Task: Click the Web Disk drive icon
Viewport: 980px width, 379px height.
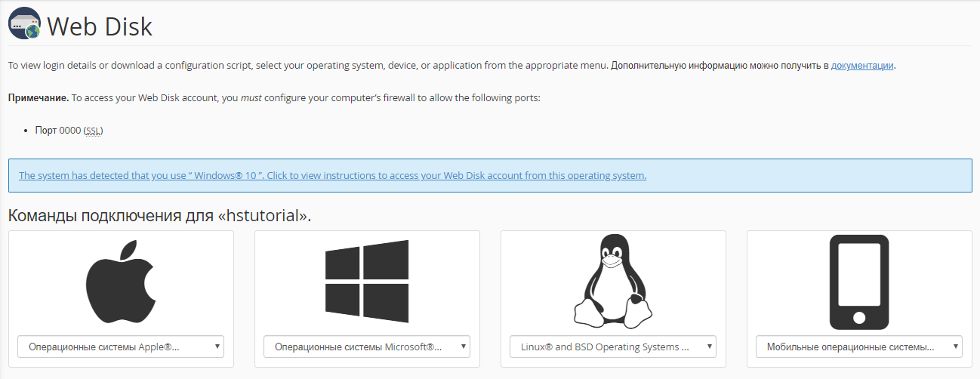Action: tap(23, 25)
